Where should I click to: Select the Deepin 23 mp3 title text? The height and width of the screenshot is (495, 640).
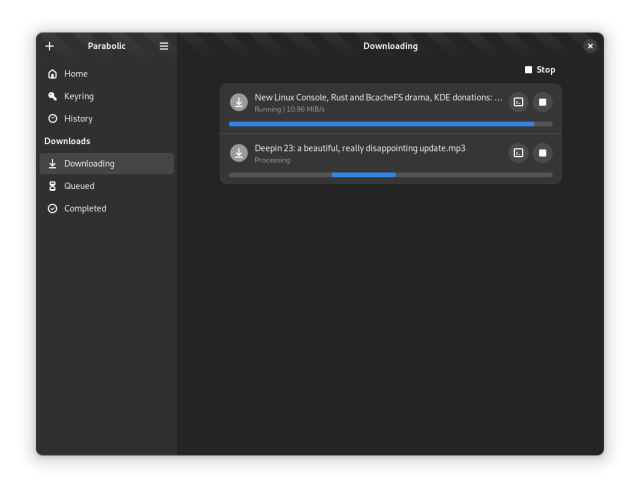[359, 148]
